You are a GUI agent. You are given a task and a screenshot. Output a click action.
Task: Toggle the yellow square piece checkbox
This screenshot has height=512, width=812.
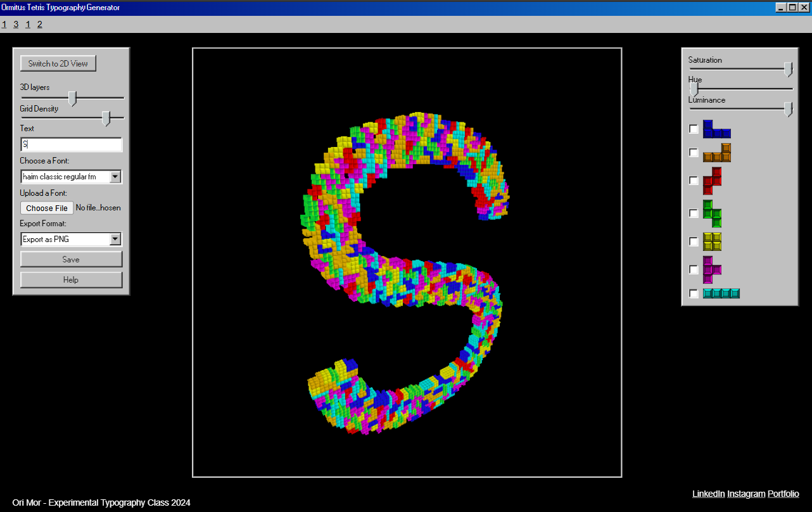(x=694, y=241)
